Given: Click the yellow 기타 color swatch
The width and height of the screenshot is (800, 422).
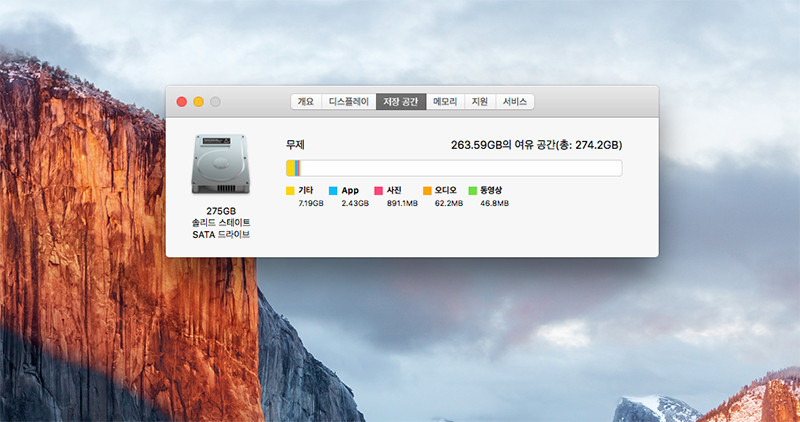Looking at the screenshot, I should 290,191.
